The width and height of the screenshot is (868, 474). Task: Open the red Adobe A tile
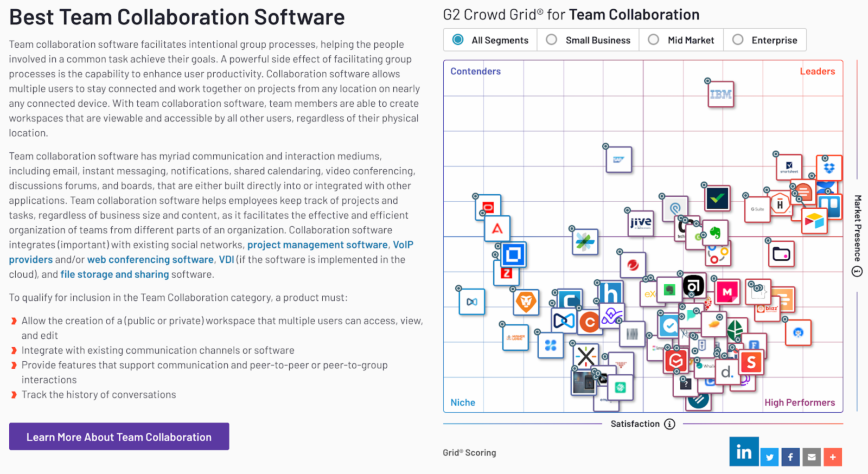coord(497,228)
